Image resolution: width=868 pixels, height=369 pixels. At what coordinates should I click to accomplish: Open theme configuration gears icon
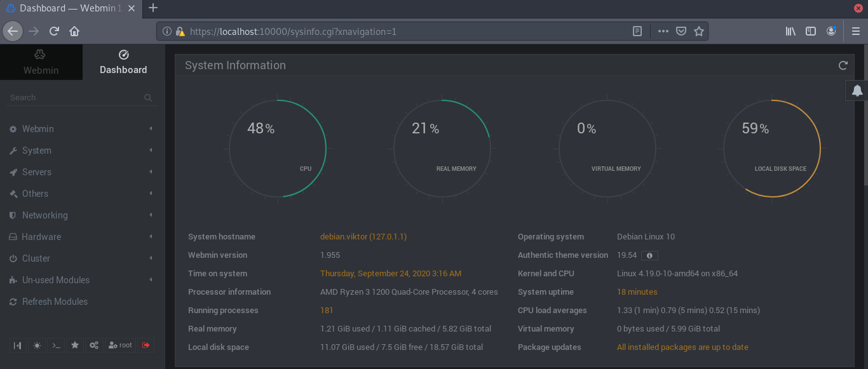click(94, 346)
